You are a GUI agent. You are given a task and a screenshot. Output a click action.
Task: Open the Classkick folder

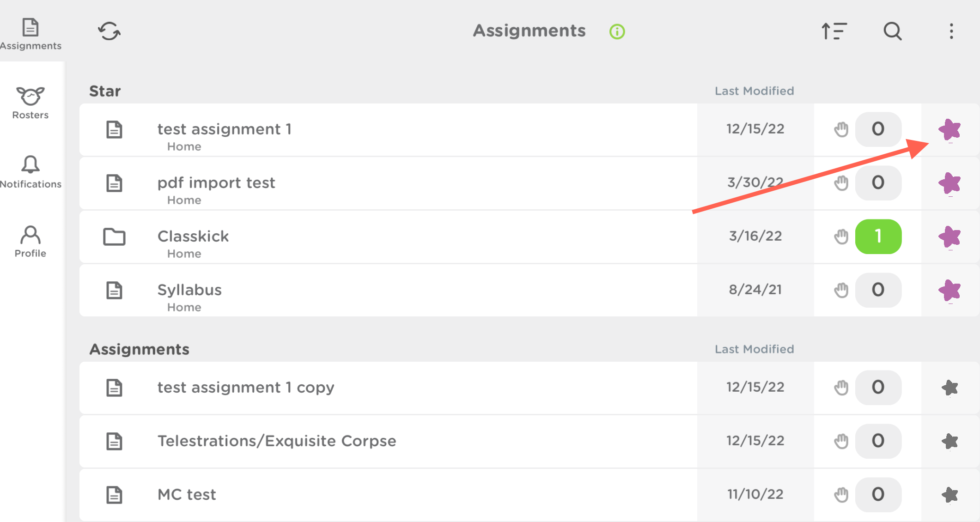point(193,237)
